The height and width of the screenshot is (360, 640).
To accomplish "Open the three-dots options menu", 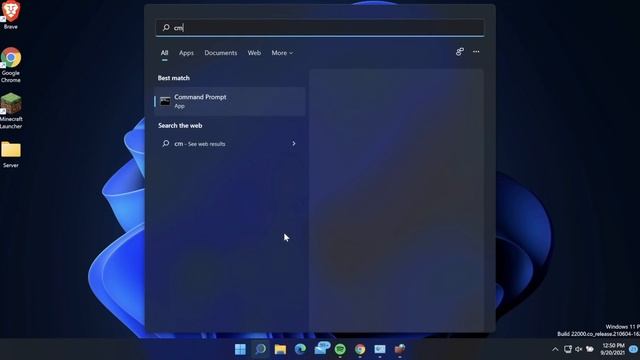I will point(476,52).
